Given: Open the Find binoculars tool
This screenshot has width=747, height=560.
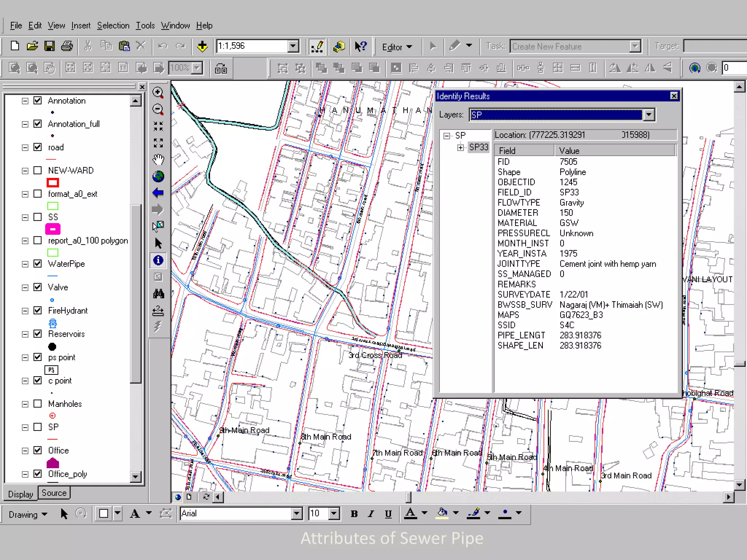Looking at the screenshot, I should [158, 294].
